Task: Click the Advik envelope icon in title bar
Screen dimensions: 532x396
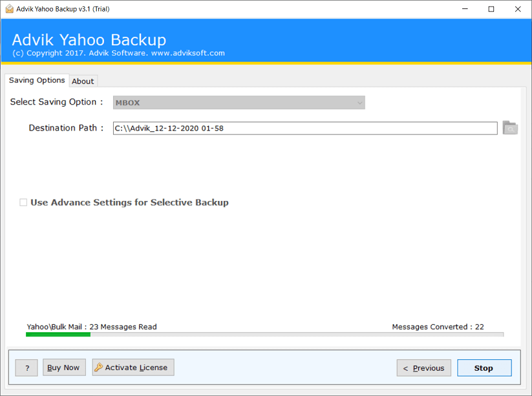Action: (10, 9)
